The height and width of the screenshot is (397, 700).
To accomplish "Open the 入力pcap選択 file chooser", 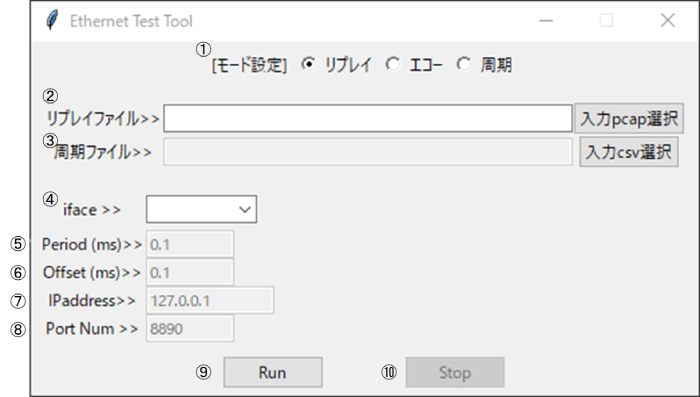I will point(629,119).
